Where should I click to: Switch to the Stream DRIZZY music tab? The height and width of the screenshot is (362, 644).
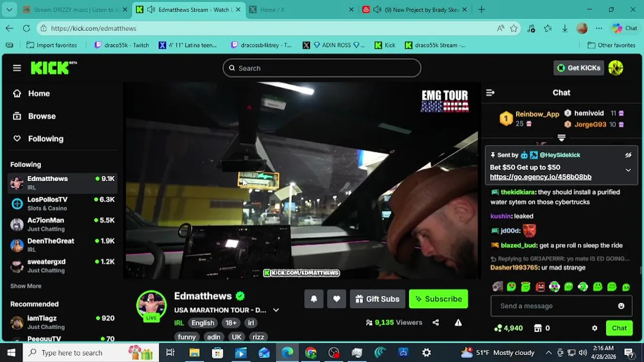pyautogui.click(x=75, y=10)
